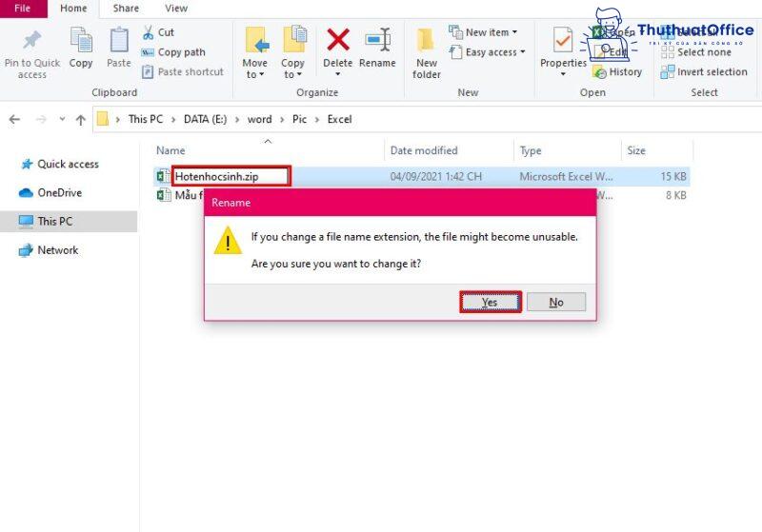Cancel rename by clicking No
The width and height of the screenshot is (762, 532).
pyautogui.click(x=556, y=302)
